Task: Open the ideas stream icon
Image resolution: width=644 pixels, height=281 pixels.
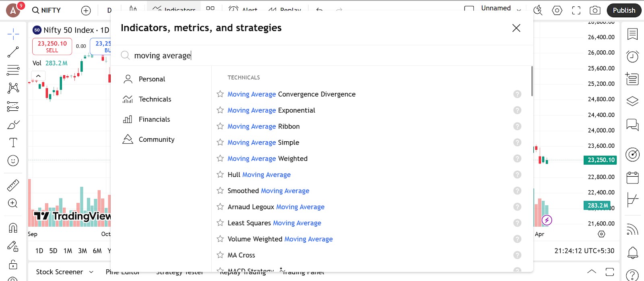Action: click(632, 229)
